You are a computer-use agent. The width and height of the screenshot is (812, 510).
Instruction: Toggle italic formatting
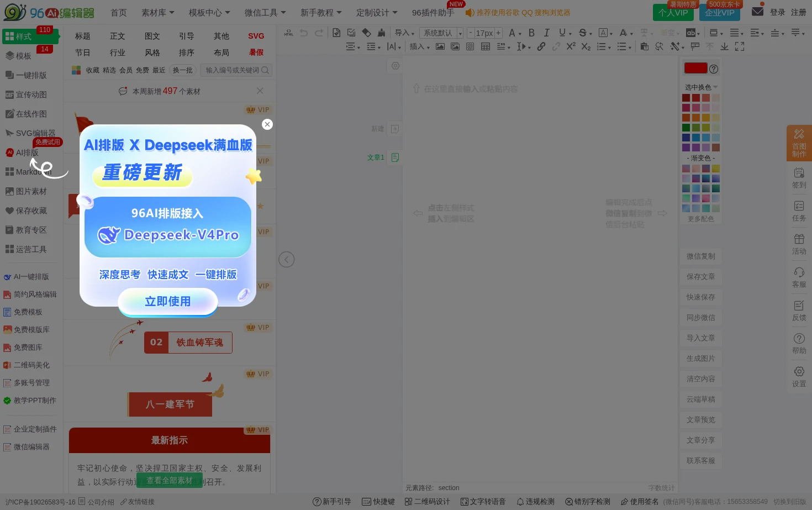(x=546, y=33)
